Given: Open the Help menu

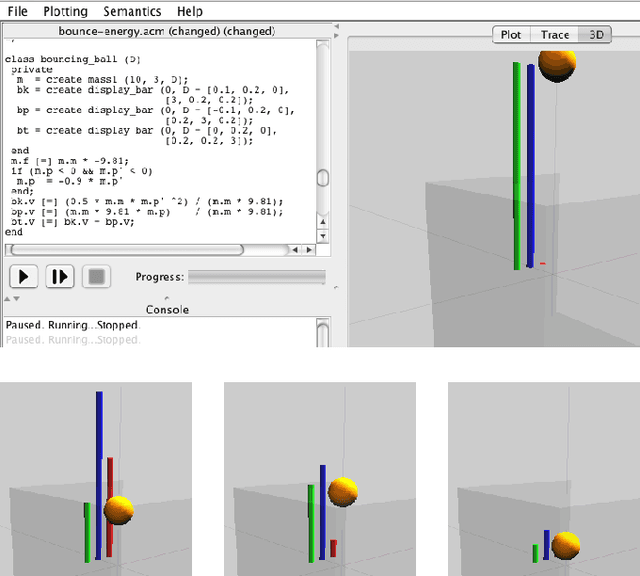Looking at the screenshot, I should [x=189, y=12].
